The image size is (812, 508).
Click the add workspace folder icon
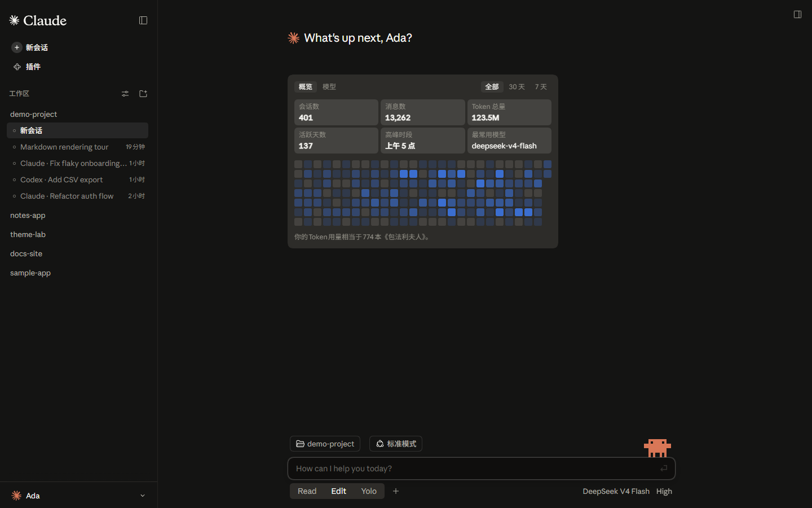pos(143,94)
